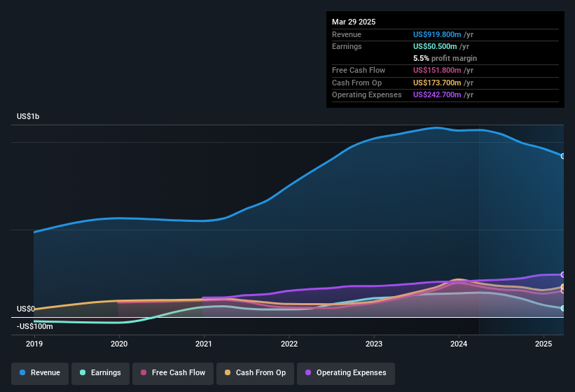Click the US$919.800m revenue value
The height and width of the screenshot is (392, 575).
(437, 34)
